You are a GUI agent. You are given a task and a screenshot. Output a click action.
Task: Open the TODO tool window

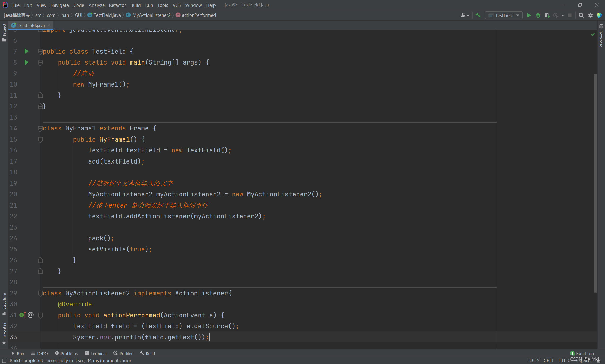pyautogui.click(x=39, y=353)
